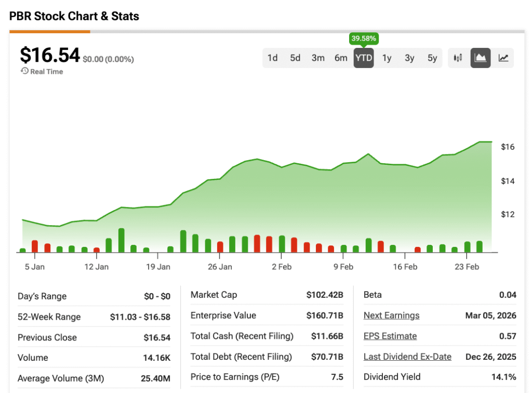532x393 pixels.
Task: Select the 3m time range
Action: pyautogui.click(x=318, y=58)
